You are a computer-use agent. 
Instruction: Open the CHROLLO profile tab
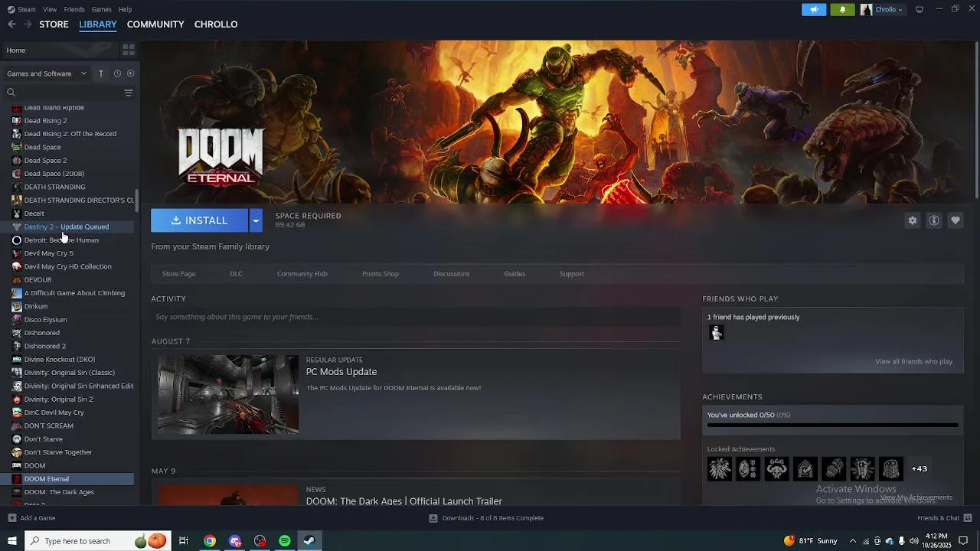[216, 24]
